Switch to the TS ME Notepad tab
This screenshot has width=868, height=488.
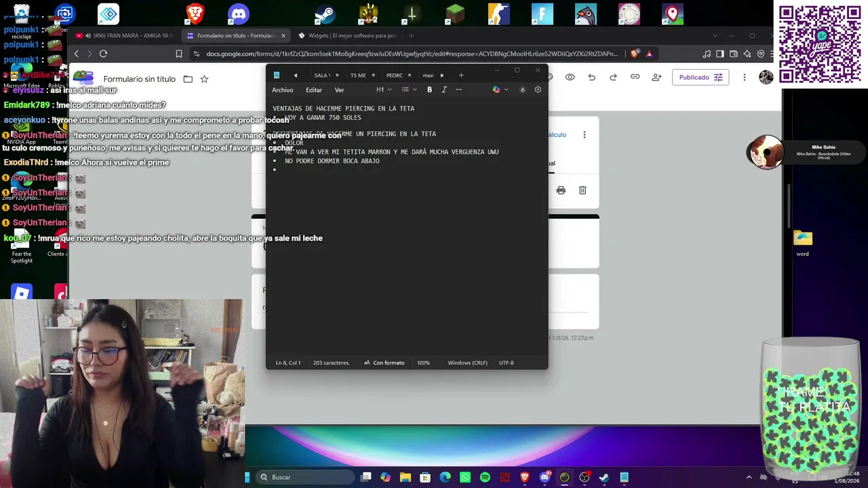359,75
